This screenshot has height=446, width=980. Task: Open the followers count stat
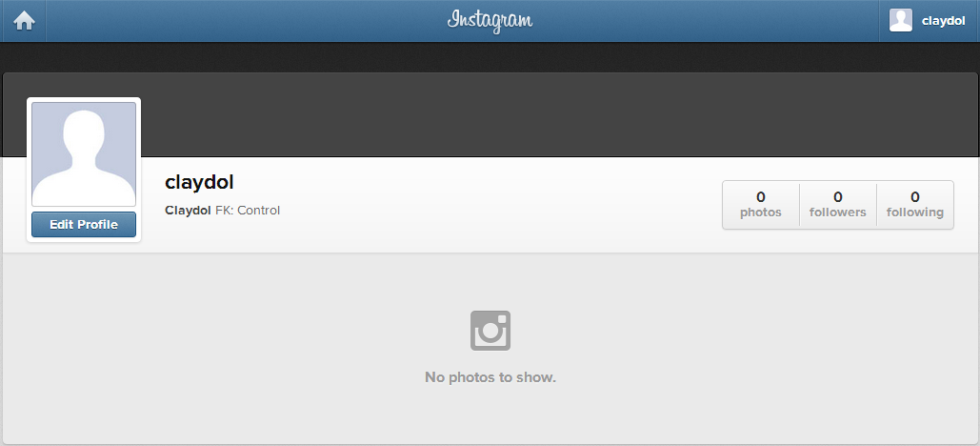(837, 205)
